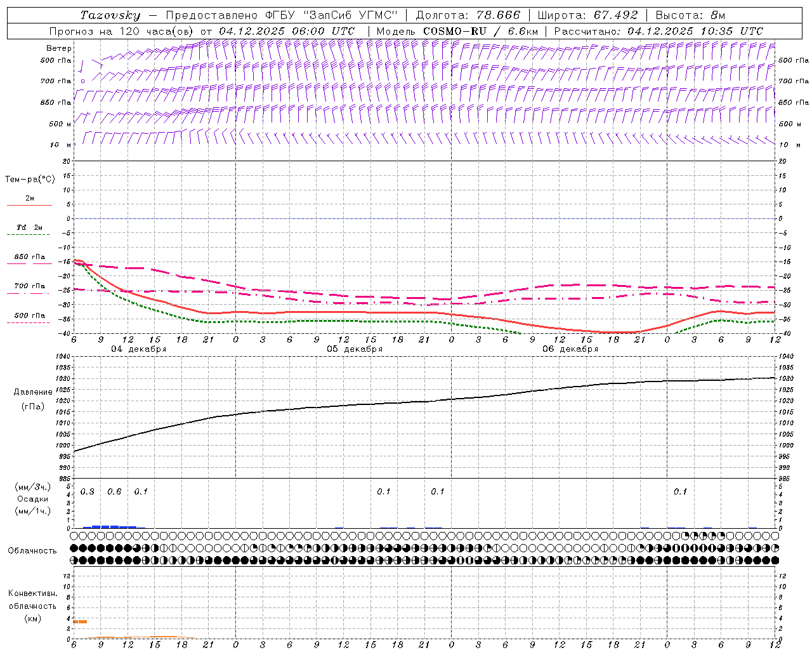Select Рассчитано: 04.12.2025 10:35 UTC timestamp
The width and height of the screenshot is (812, 650).
tap(658, 31)
